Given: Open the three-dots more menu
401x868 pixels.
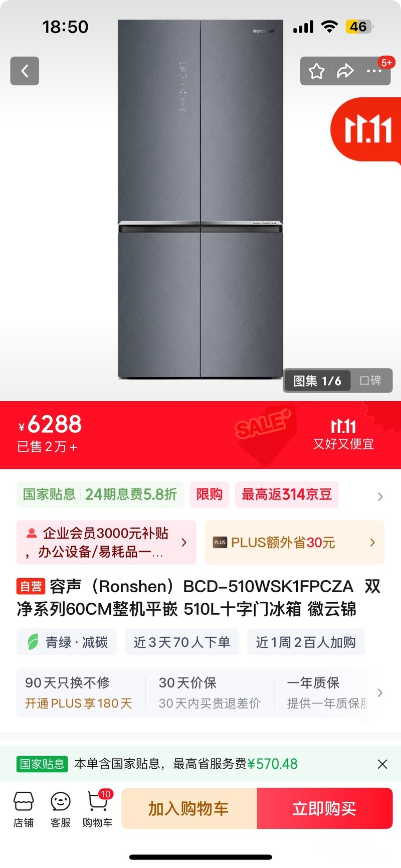Looking at the screenshot, I should pyautogui.click(x=374, y=71).
